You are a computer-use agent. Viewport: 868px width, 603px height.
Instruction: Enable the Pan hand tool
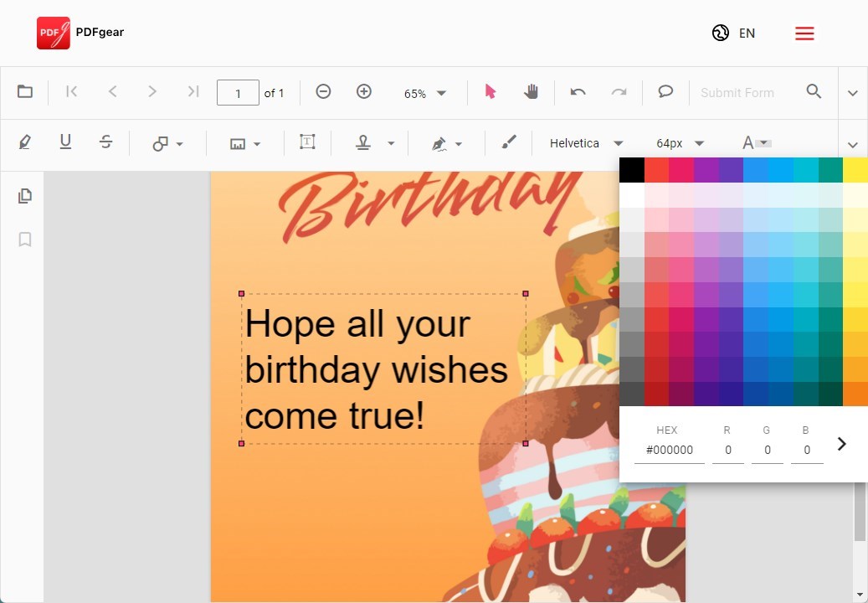pyautogui.click(x=531, y=92)
